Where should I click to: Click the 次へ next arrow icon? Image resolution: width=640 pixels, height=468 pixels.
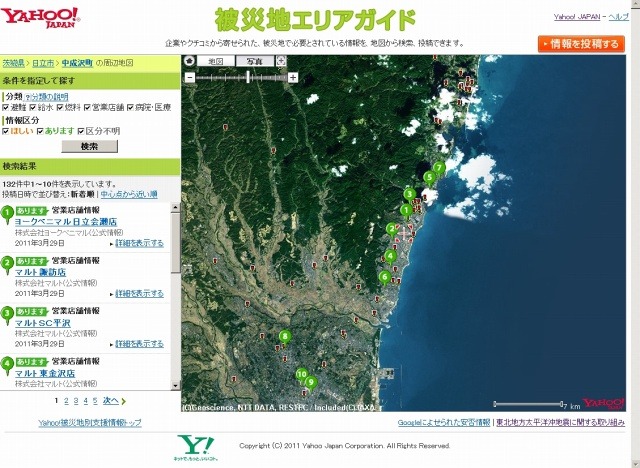123,401
